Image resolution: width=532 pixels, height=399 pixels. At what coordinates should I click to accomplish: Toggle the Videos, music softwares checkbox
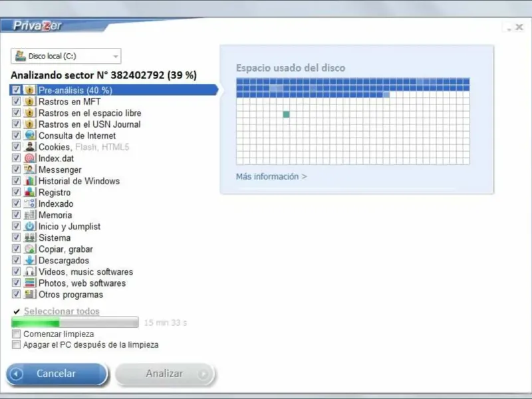click(x=16, y=271)
